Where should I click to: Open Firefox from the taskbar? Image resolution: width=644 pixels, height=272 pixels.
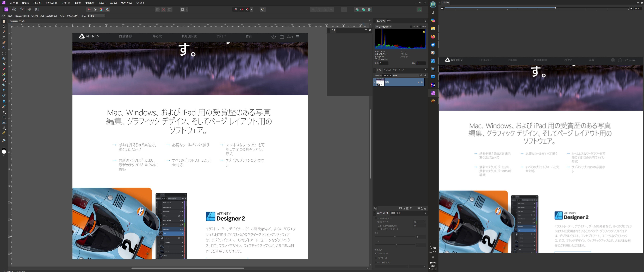(x=433, y=36)
